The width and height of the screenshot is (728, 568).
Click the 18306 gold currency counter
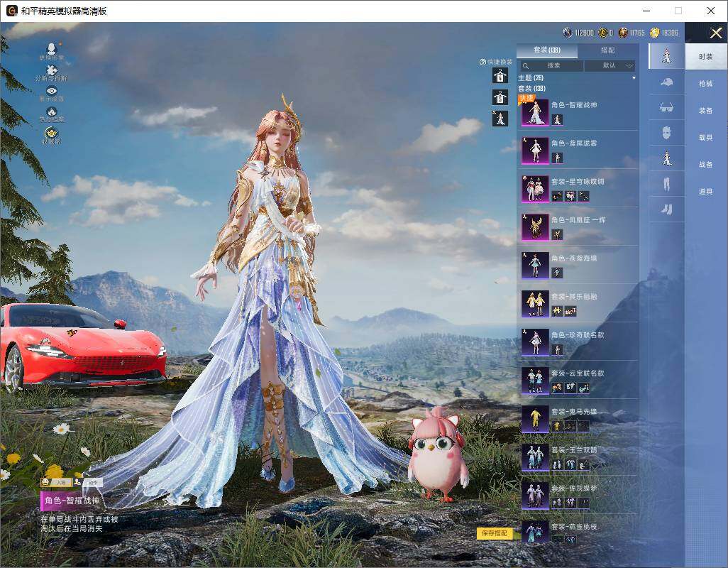click(664, 33)
